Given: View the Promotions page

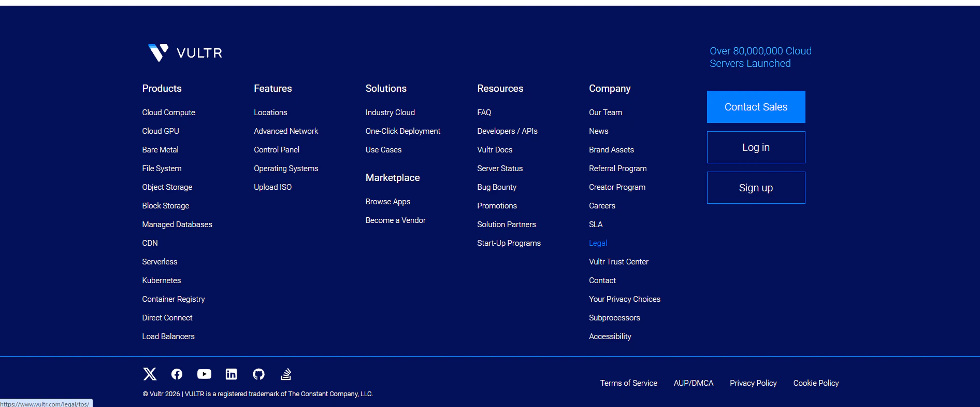Looking at the screenshot, I should 497,206.
